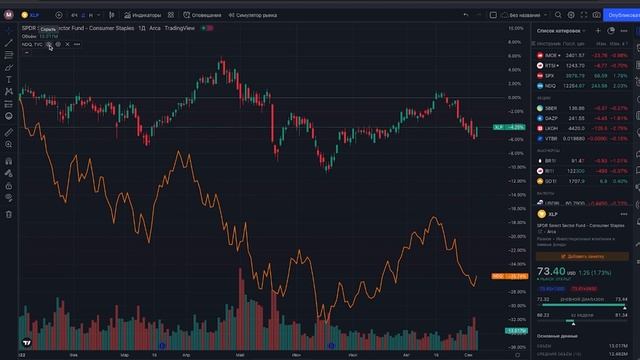Open Оповещения alerts dialog
This screenshot has width=640, height=360.
coord(202,15)
